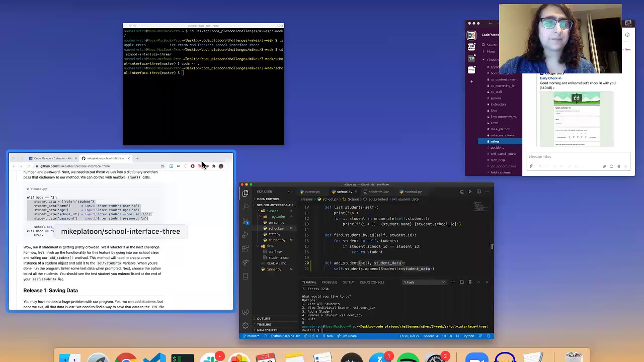
Task: Open the Daily Check-in link in Slack
Action: (550, 78)
